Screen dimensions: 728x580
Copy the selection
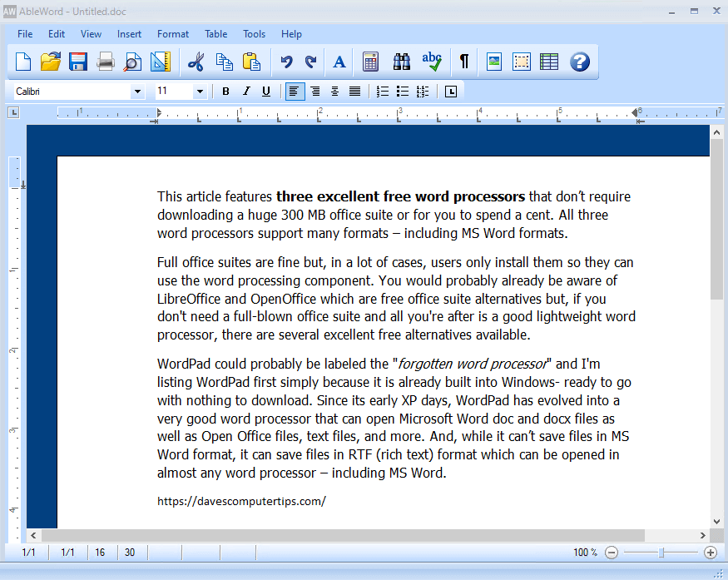coord(225,62)
